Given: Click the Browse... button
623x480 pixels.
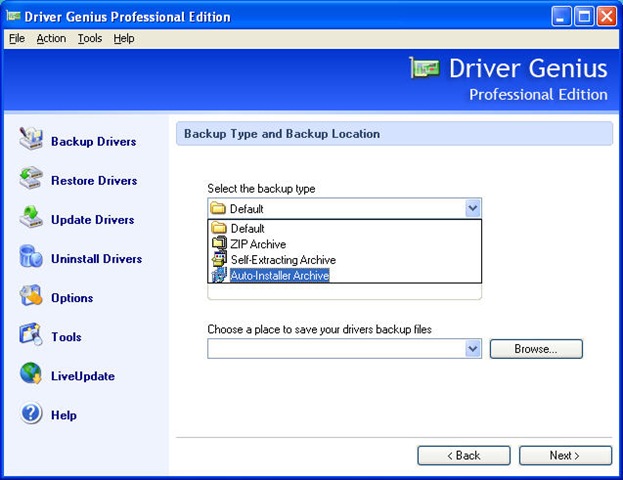Looking at the screenshot, I should pos(536,348).
